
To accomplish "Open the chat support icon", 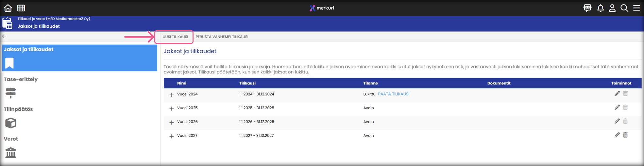I will point(587,8).
